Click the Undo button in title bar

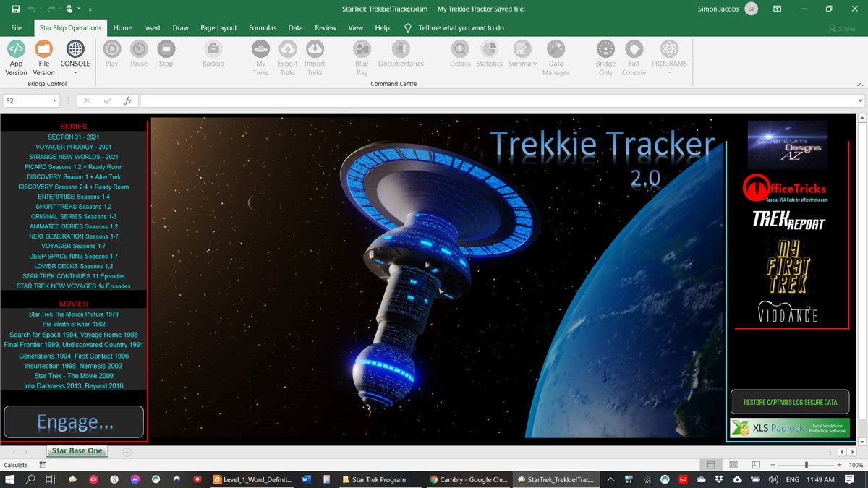(x=32, y=9)
